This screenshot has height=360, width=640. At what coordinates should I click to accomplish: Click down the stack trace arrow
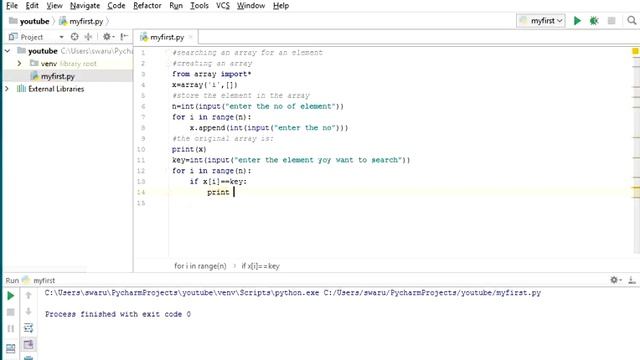pyautogui.click(x=28, y=311)
